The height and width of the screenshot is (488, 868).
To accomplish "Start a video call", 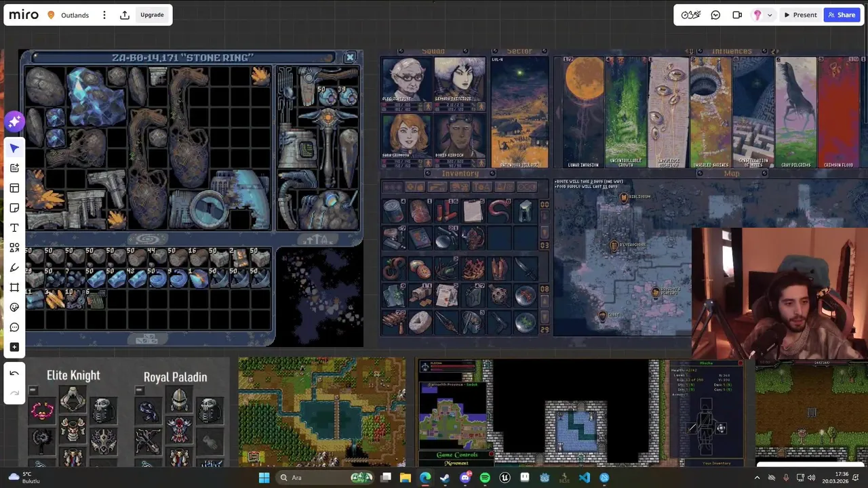I will 737,15.
